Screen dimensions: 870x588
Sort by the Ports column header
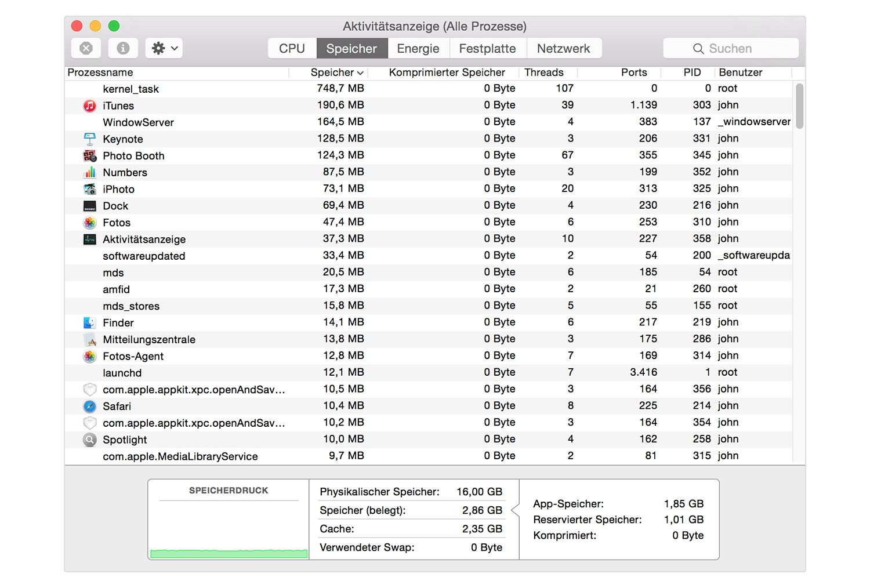619,72
